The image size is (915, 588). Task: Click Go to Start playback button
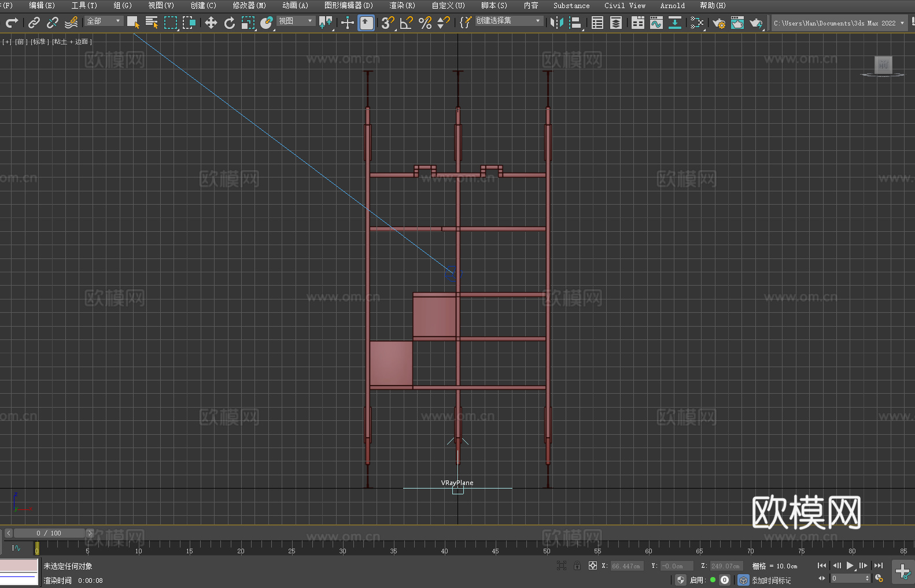pyautogui.click(x=821, y=565)
